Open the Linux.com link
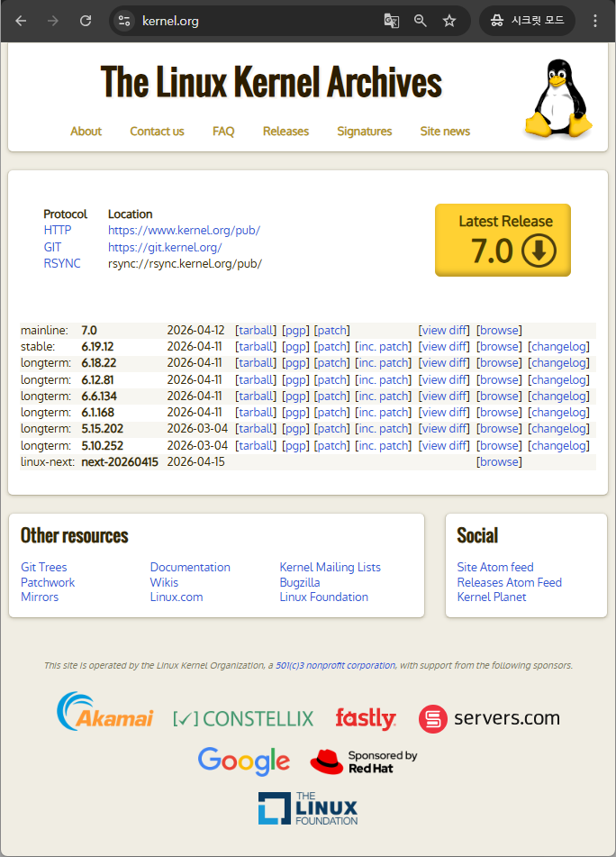Screen dimensions: 616x857 177,597
